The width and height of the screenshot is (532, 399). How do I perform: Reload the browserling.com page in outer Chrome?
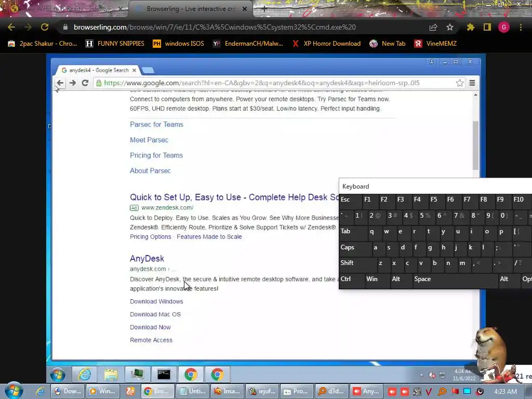tap(45, 27)
